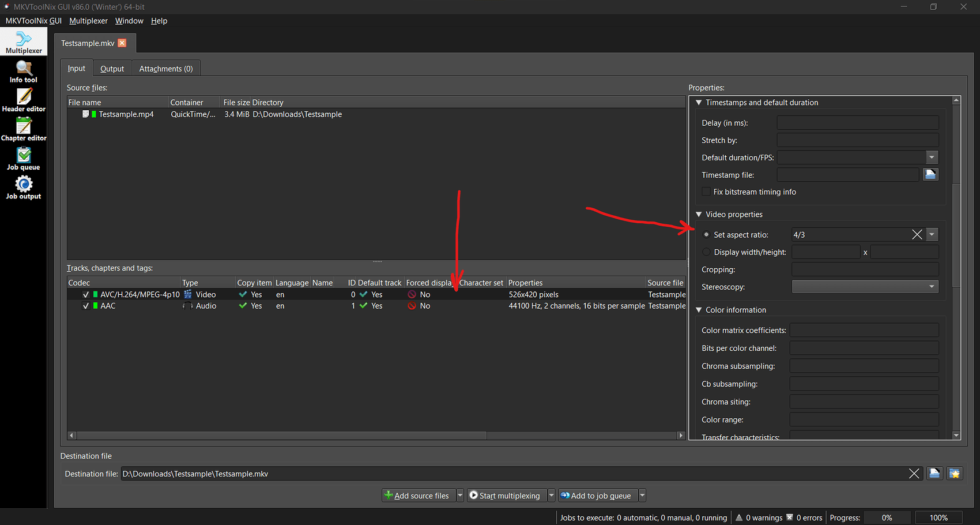Enable Fix bitstream timing info checkbox

pyautogui.click(x=706, y=192)
